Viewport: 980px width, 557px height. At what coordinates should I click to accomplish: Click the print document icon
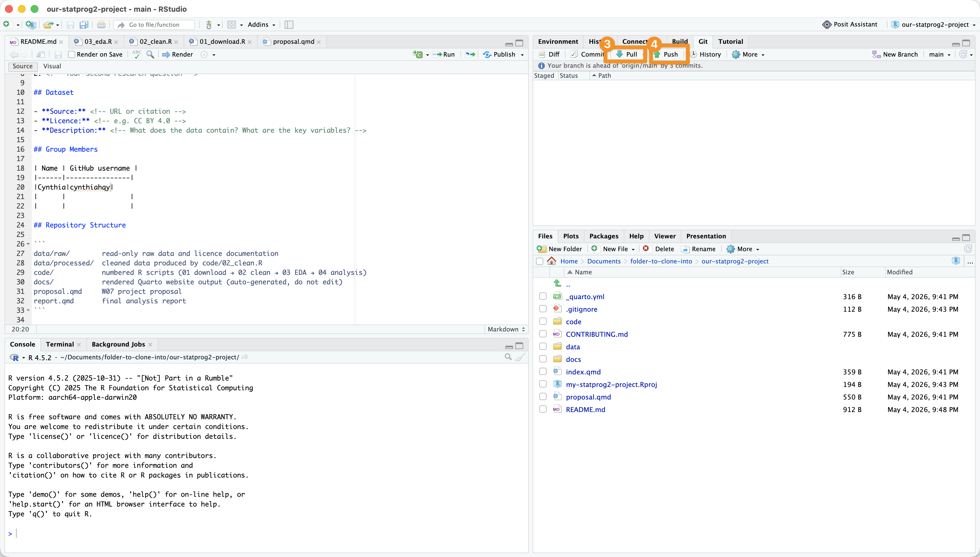pos(101,25)
